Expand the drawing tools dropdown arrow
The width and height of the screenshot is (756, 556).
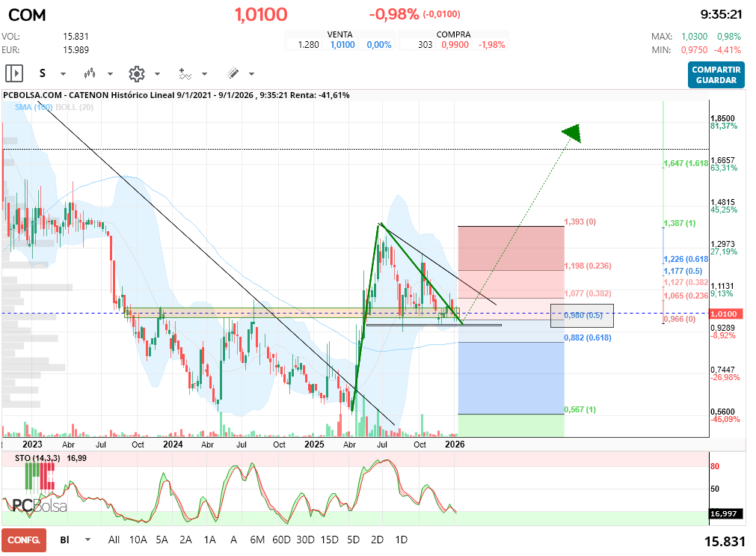tap(252, 74)
